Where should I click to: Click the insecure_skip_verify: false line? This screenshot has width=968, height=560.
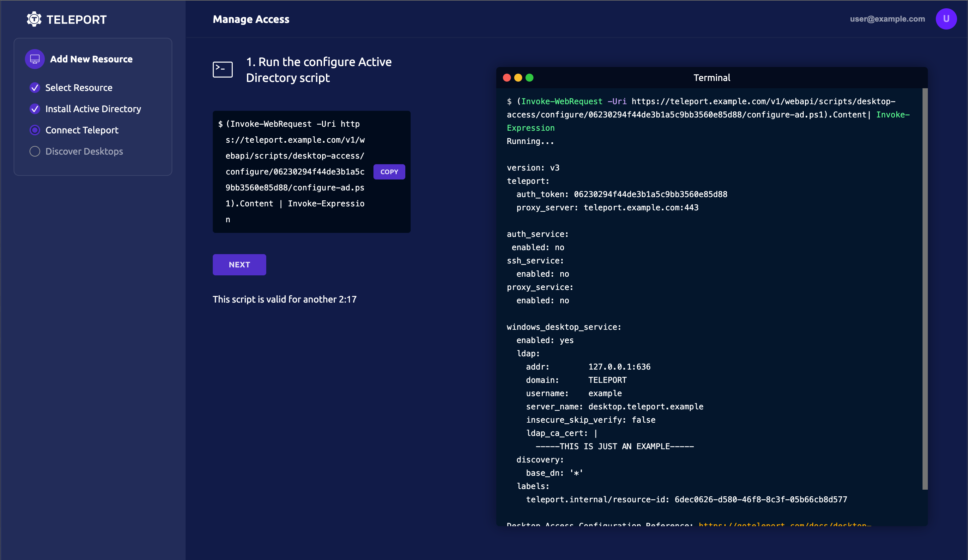click(591, 420)
